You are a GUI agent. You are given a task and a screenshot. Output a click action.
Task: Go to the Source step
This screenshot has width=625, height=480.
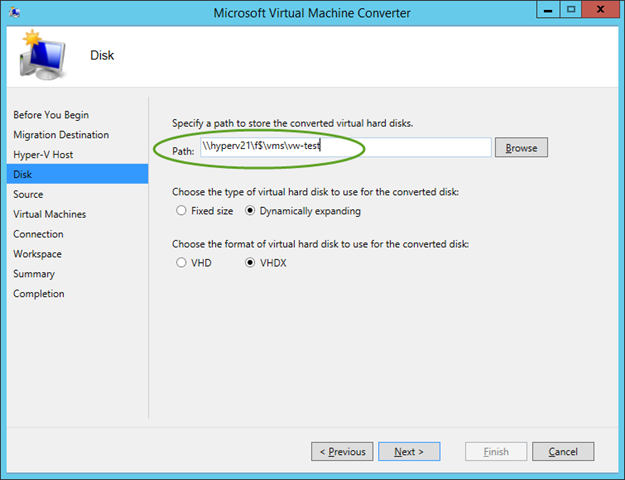click(x=28, y=195)
